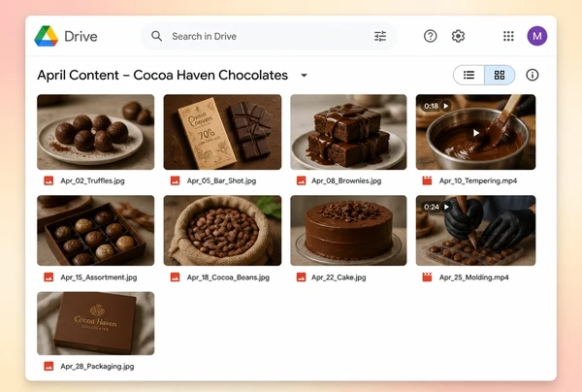Select file name Apr_05_Bar_Shot.jpg
Image resolution: width=582 pixels, height=392 pixels.
coord(221,180)
